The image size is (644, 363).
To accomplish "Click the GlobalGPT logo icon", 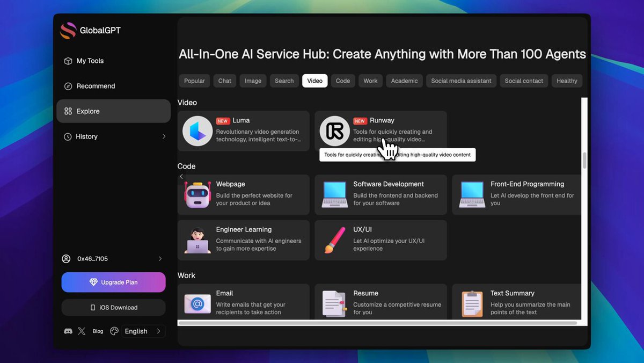I will point(68,31).
